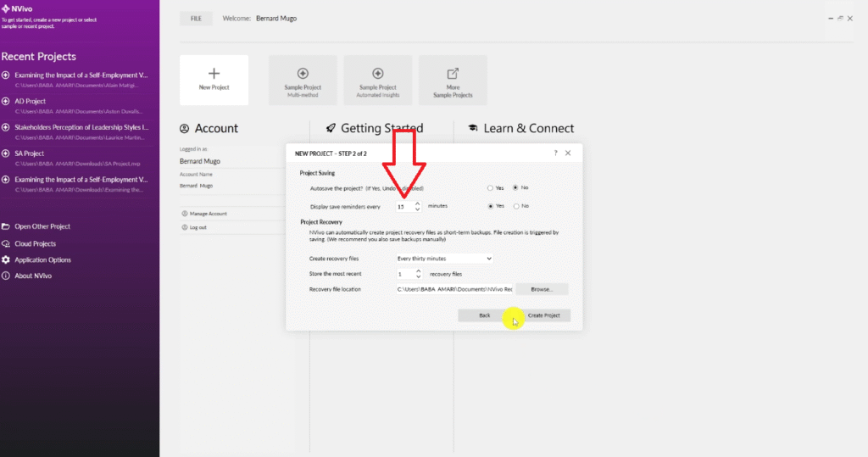Click the New Project plus icon

click(x=214, y=74)
